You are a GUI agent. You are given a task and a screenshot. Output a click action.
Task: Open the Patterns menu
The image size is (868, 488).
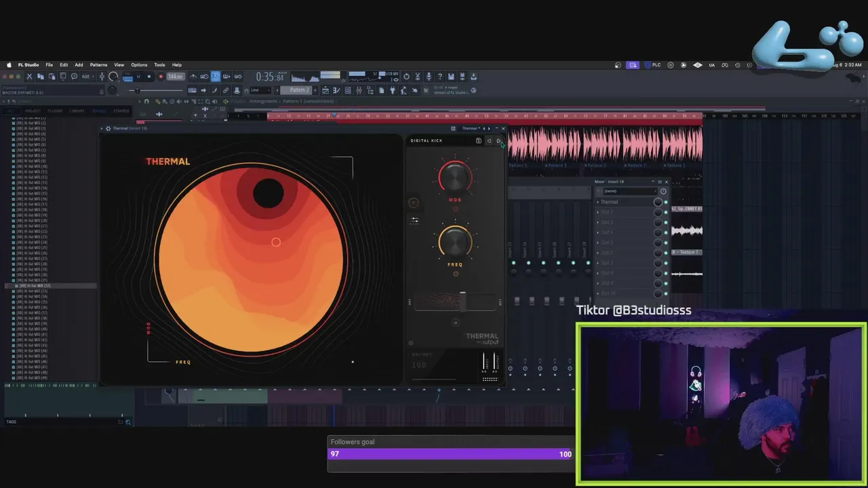tap(99, 65)
